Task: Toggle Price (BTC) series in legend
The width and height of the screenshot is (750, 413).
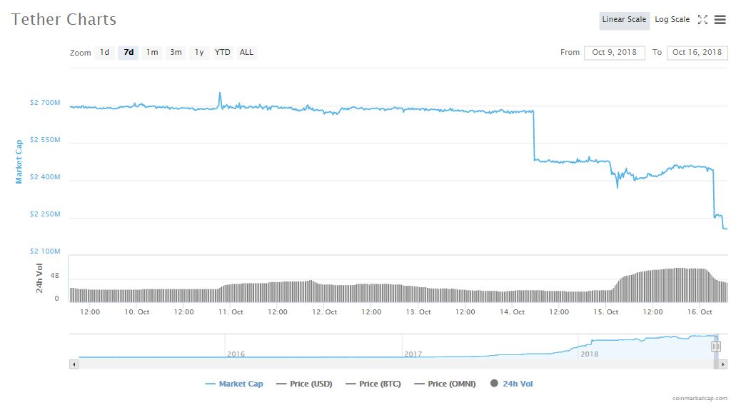Action: [373, 384]
